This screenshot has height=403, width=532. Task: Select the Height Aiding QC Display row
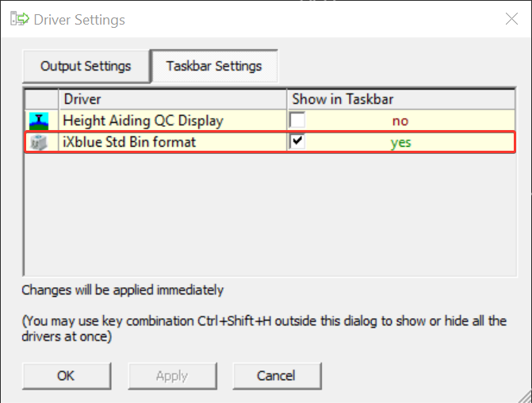[x=143, y=121]
